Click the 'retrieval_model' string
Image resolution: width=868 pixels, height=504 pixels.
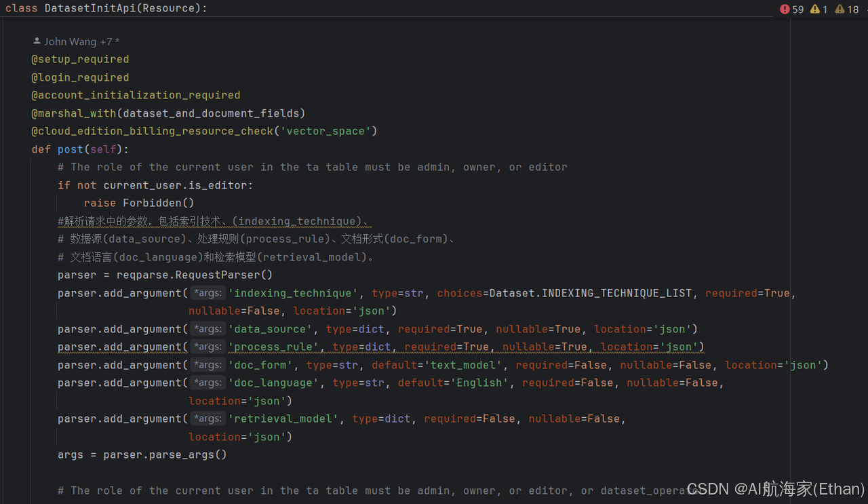283,419
